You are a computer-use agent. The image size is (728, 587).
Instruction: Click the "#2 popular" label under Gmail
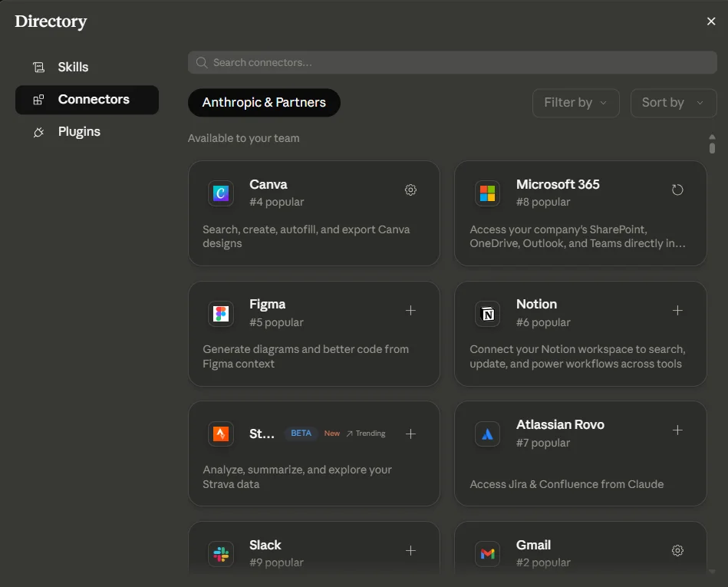click(x=543, y=562)
